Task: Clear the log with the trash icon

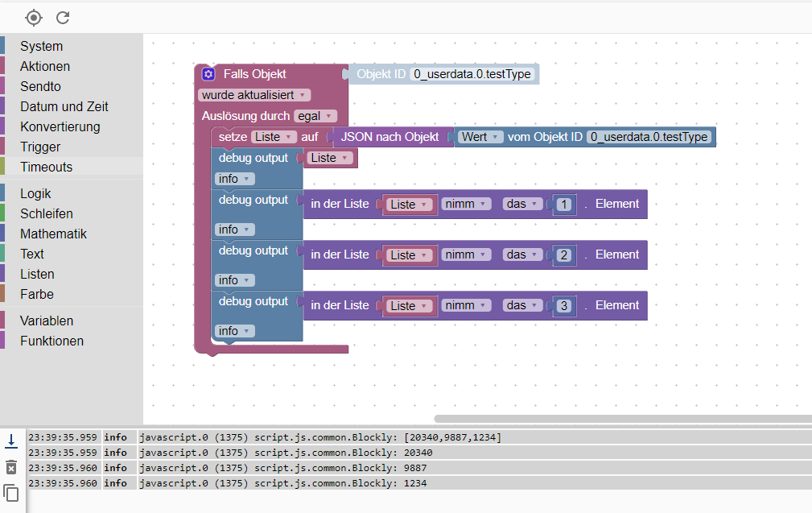Action: coord(11,467)
